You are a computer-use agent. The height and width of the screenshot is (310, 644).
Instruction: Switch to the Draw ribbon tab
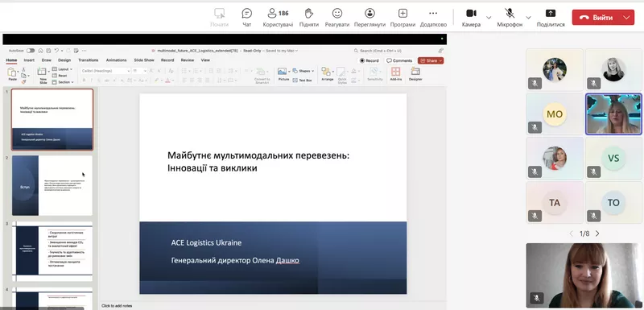pyautogui.click(x=47, y=60)
